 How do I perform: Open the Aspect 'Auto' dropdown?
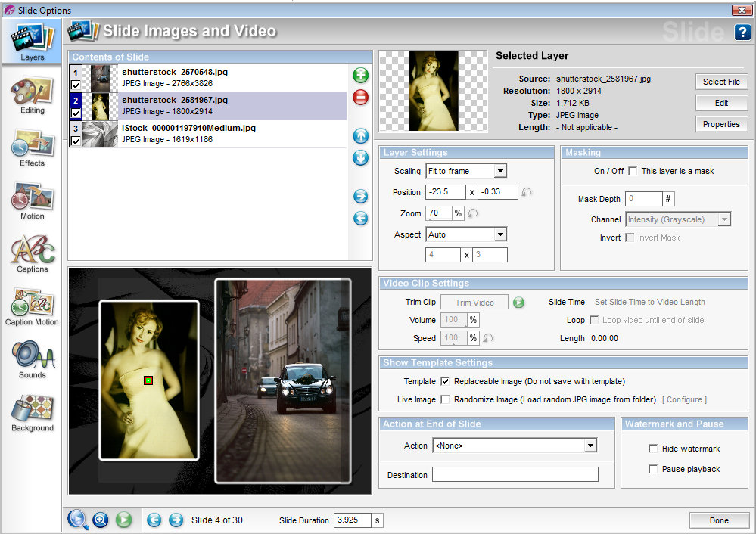click(x=465, y=234)
